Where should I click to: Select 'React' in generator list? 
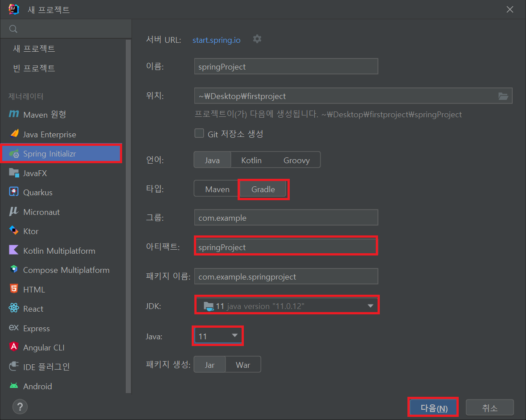coord(63,309)
